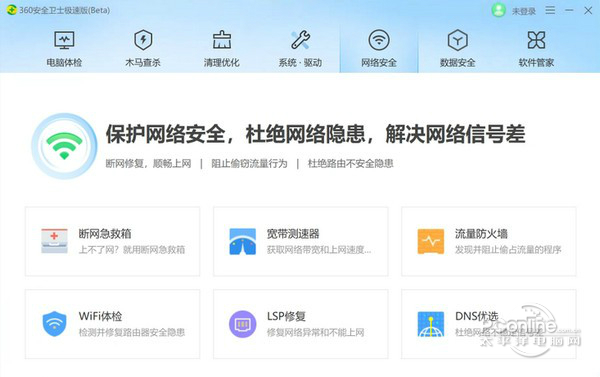This screenshot has height=377, width=600.
Task: Open the 电脑体检 monitor icon
Action: pyautogui.click(x=64, y=40)
